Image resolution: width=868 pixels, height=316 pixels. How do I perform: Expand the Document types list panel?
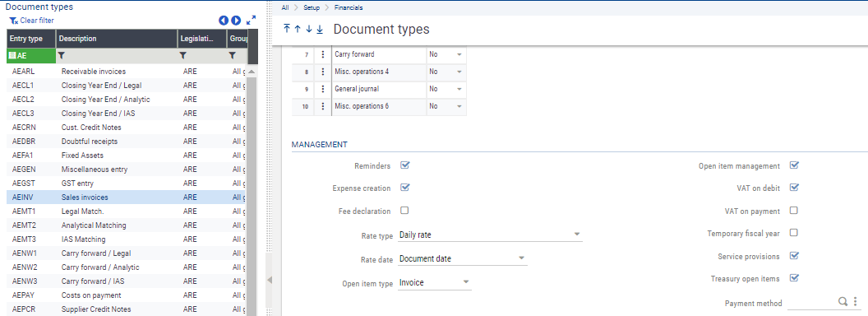pos(251,20)
